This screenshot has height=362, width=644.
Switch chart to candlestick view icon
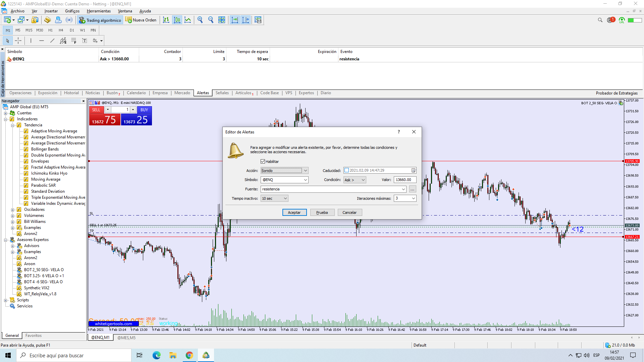(x=177, y=20)
